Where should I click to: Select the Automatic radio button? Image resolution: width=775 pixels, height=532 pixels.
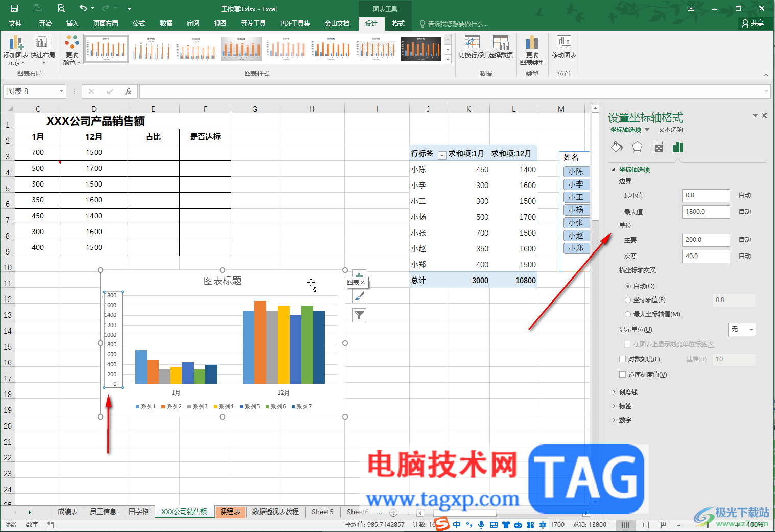pos(628,286)
